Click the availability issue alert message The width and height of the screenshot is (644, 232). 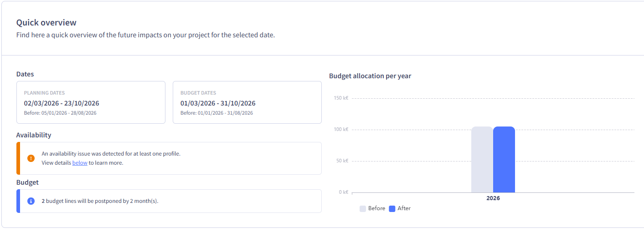coord(111,154)
